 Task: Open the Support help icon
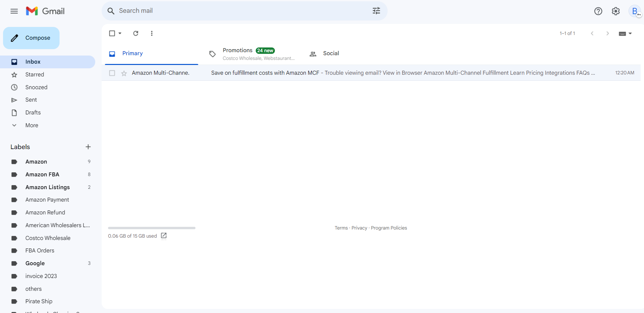(x=598, y=11)
